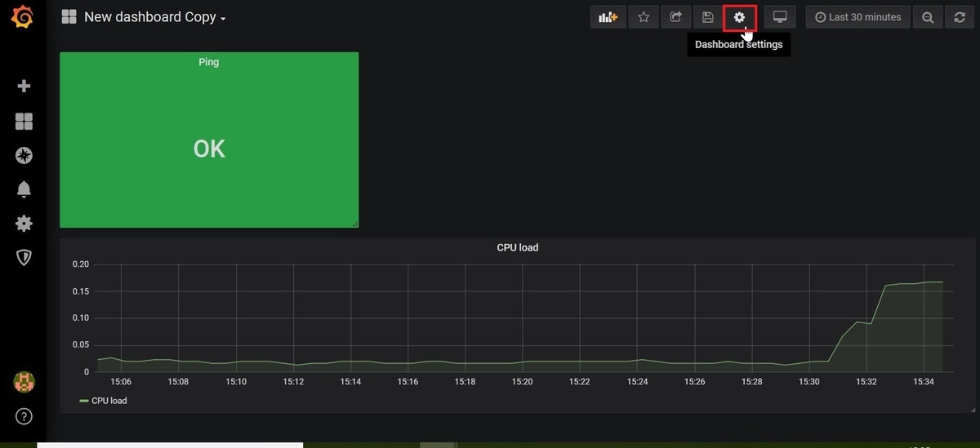The width and height of the screenshot is (980, 448).
Task: Click the Ping panel resize handle
Action: [354, 224]
